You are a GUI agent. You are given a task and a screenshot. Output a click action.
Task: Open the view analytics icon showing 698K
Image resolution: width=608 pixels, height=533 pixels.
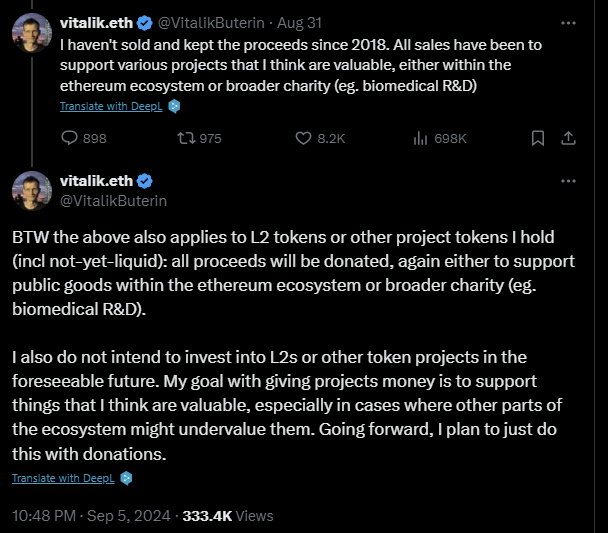[420, 138]
